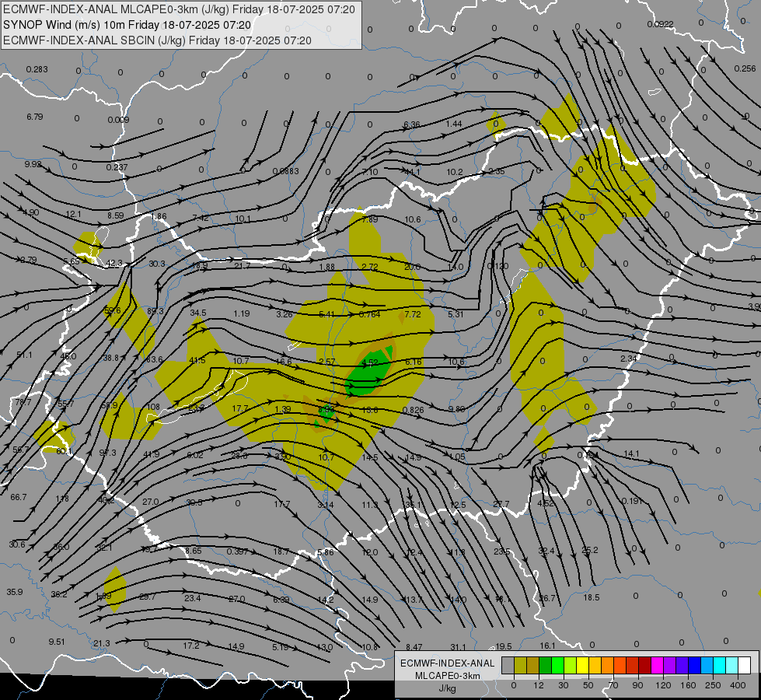Click the map value 89.3
The image size is (761, 700).
click(155, 311)
